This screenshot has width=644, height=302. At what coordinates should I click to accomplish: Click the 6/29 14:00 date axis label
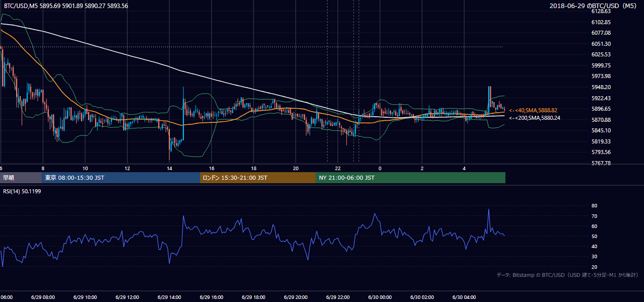[169, 297]
